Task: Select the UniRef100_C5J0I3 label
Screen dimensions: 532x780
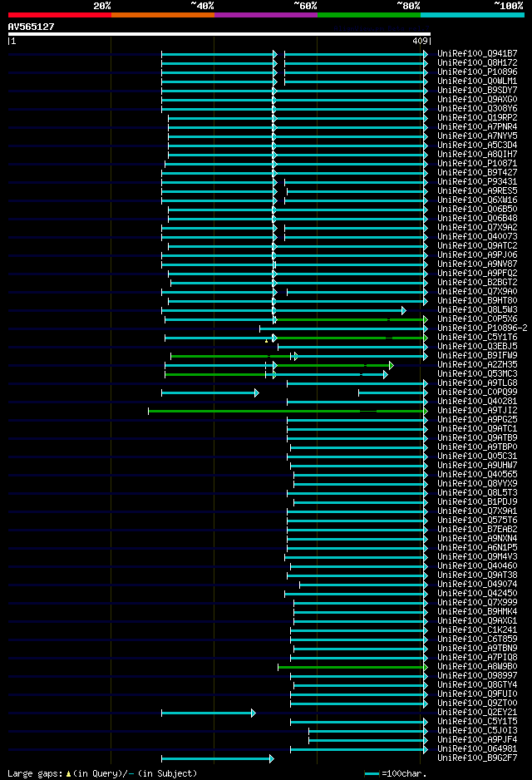Action: pyautogui.click(x=477, y=731)
